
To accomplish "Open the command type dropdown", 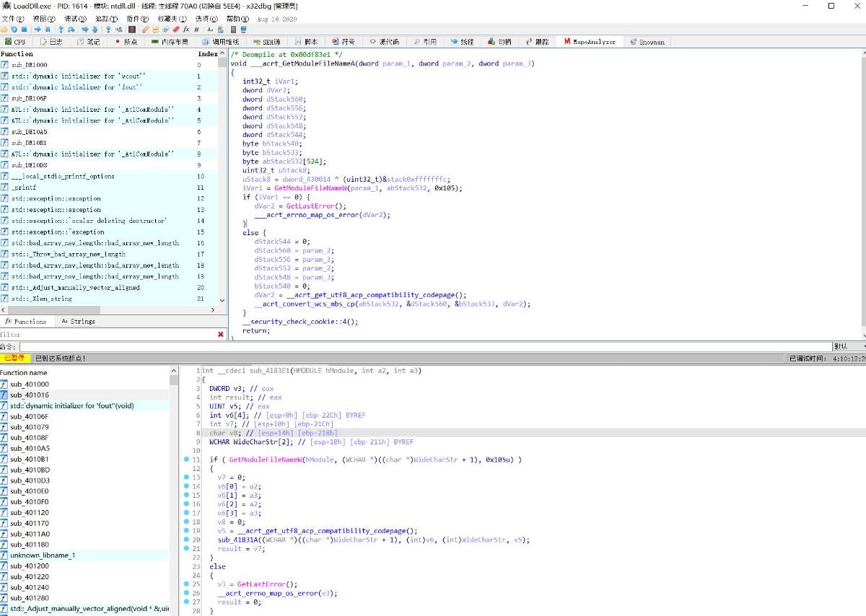I will click(x=849, y=347).
